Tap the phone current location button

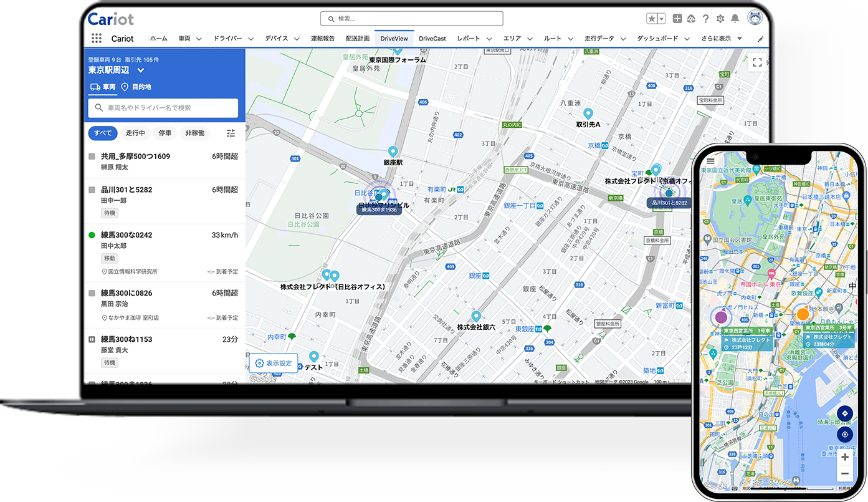[844, 435]
